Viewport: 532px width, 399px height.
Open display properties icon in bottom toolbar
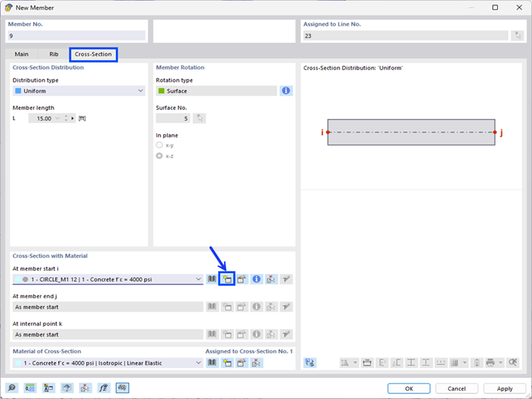click(x=48, y=388)
